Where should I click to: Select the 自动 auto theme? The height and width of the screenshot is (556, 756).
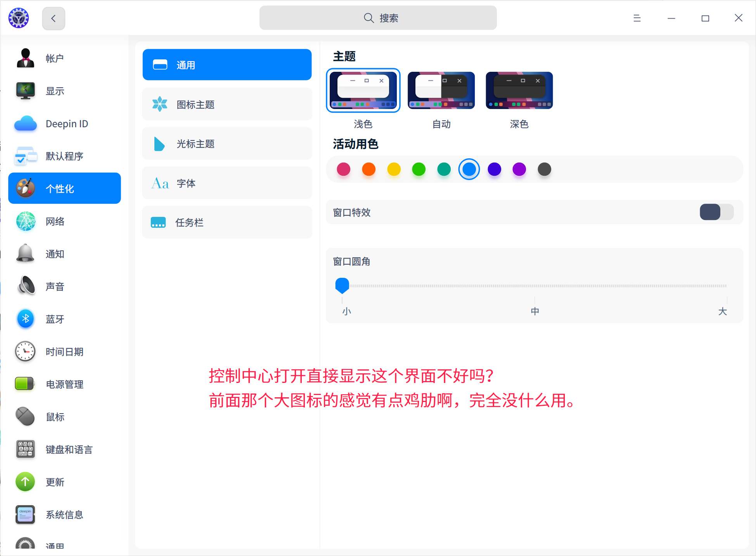[x=441, y=90]
